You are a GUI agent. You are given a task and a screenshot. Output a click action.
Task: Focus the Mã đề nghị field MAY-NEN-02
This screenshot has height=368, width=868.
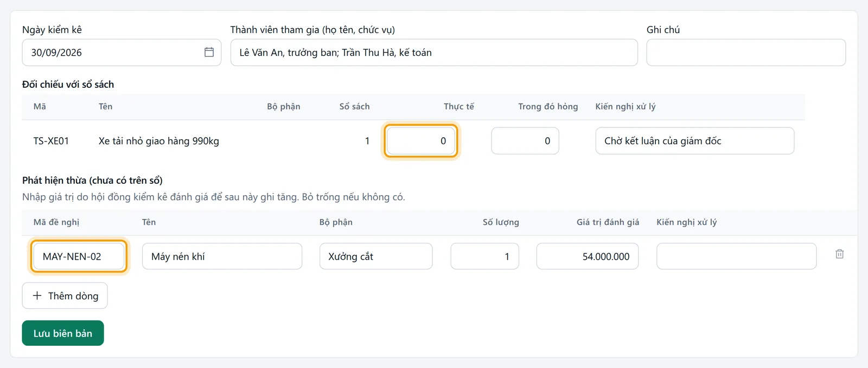tap(79, 256)
